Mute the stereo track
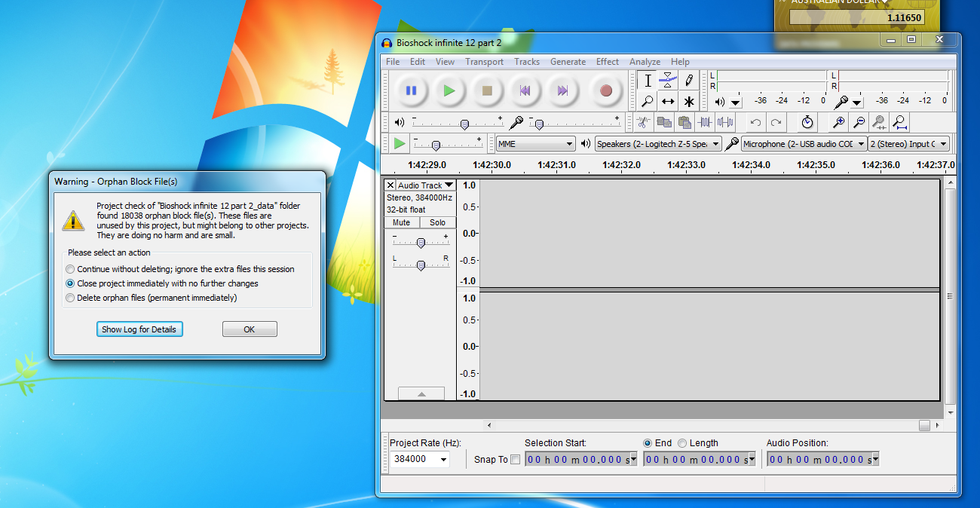Image resolution: width=980 pixels, height=508 pixels. (400, 222)
